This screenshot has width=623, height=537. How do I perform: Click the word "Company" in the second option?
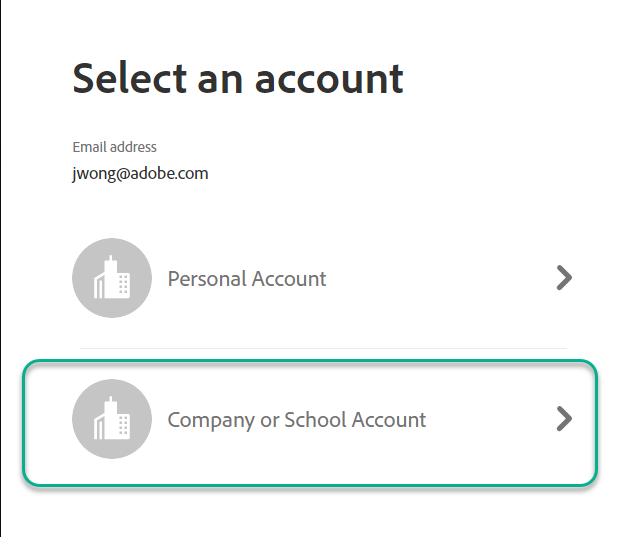pos(211,420)
